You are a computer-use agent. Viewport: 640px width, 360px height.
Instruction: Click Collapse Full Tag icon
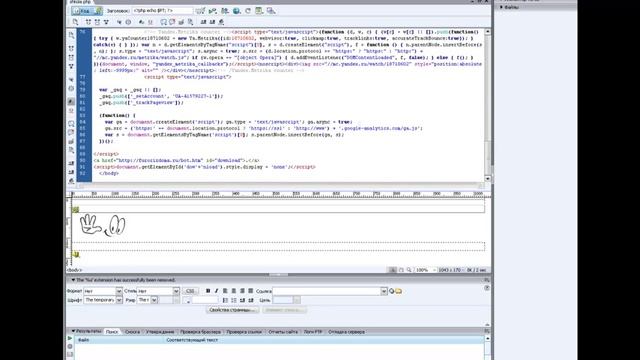point(71,48)
